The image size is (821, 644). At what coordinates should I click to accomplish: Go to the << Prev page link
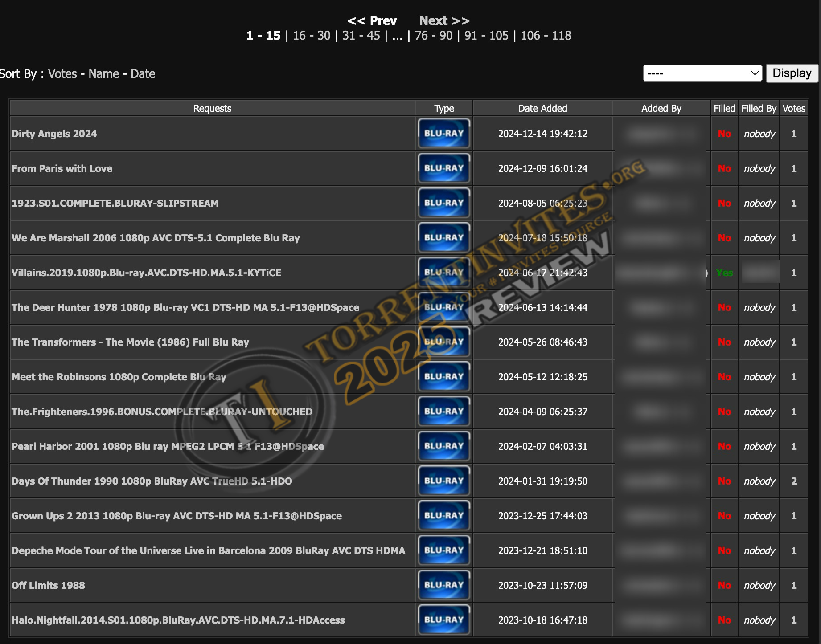372,21
